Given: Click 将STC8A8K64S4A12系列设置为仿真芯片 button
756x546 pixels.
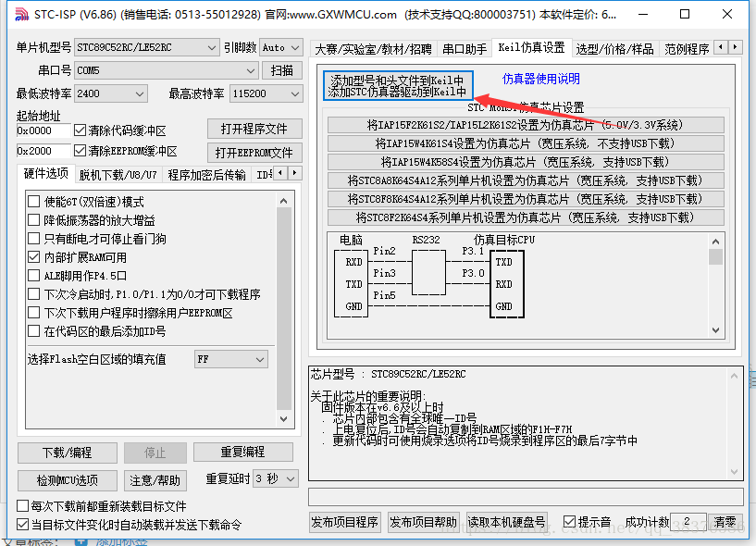Looking at the screenshot, I should pyautogui.click(x=526, y=180).
